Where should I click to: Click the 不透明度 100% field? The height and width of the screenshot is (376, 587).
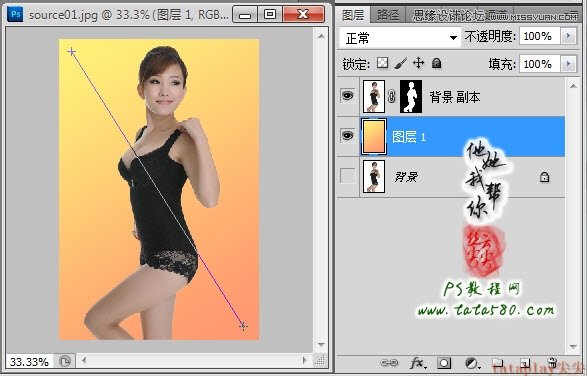(x=540, y=36)
